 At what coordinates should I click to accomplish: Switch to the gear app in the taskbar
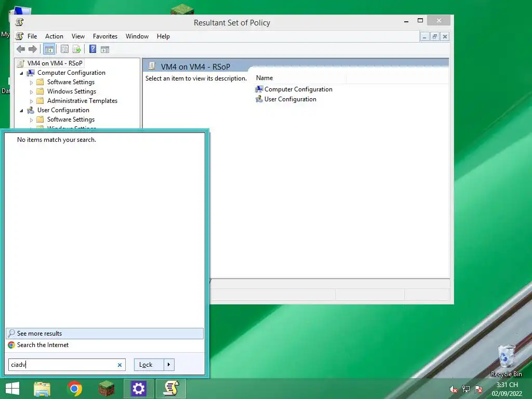[x=138, y=389]
